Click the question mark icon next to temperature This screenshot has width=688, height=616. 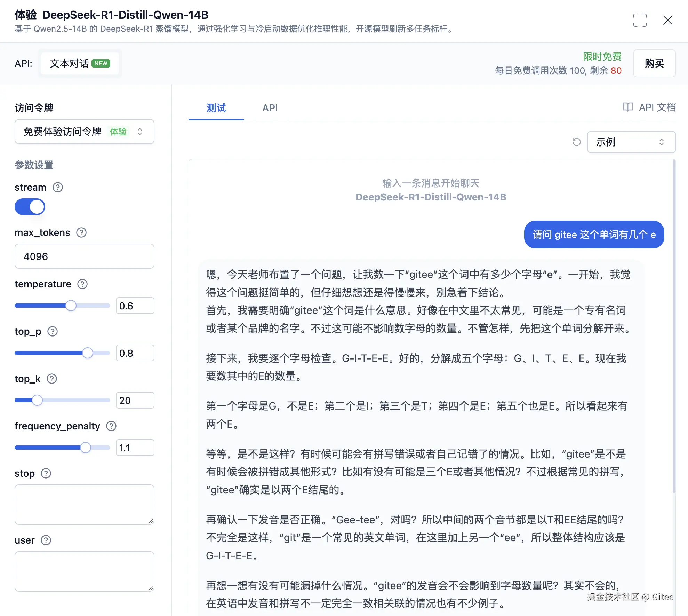click(x=82, y=284)
